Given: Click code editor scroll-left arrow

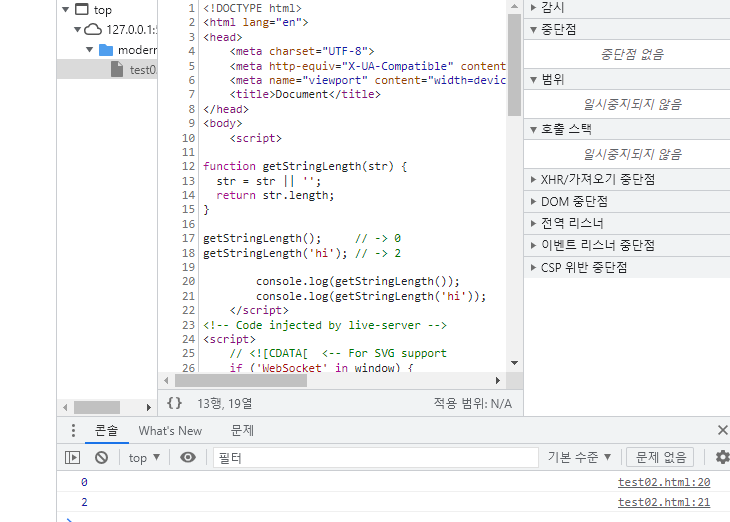Looking at the screenshot, I should tap(166, 380).
